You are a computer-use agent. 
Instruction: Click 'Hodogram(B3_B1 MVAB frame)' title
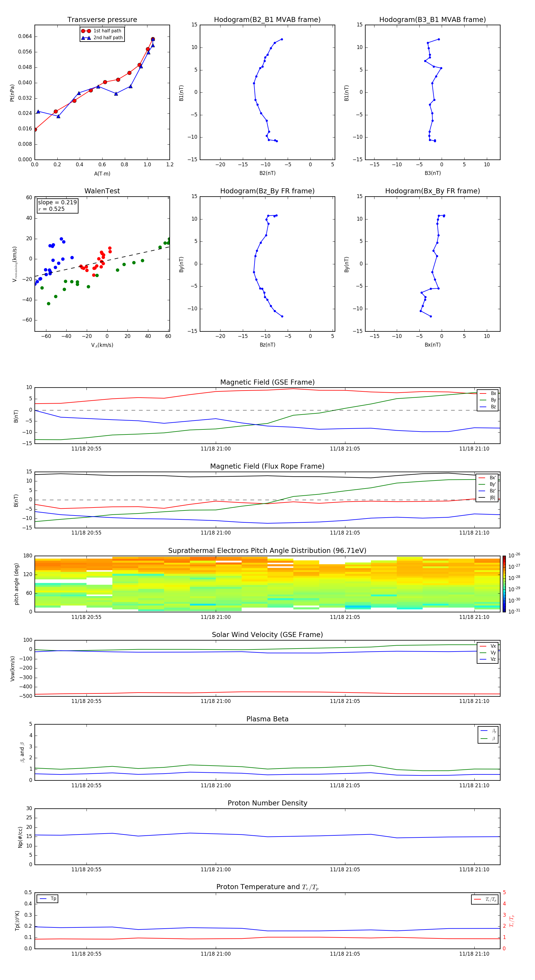[x=432, y=19]
